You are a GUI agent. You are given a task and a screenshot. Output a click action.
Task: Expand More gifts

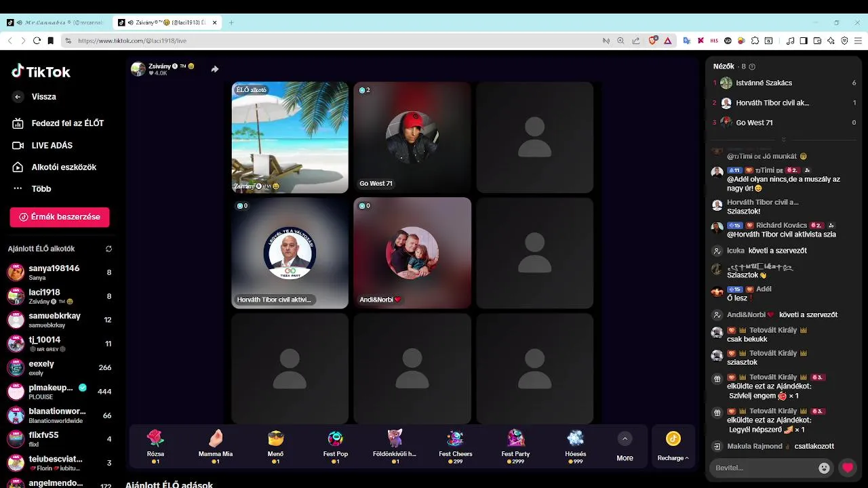point(625,447)
